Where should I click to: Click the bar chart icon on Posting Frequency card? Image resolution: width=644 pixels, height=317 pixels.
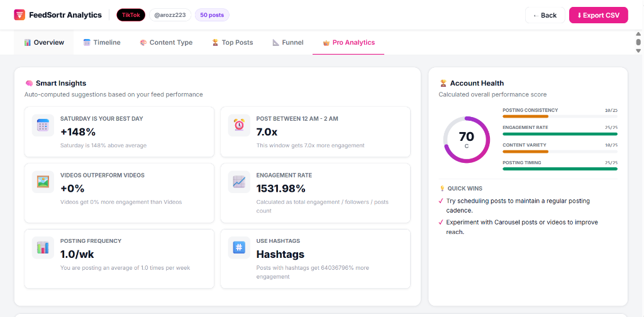click(43, 248)
